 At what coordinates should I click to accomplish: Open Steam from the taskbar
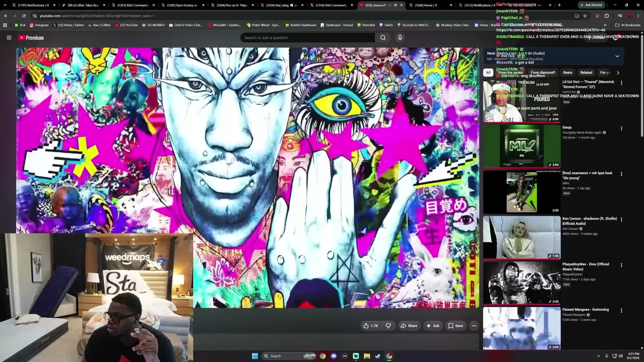378,356
